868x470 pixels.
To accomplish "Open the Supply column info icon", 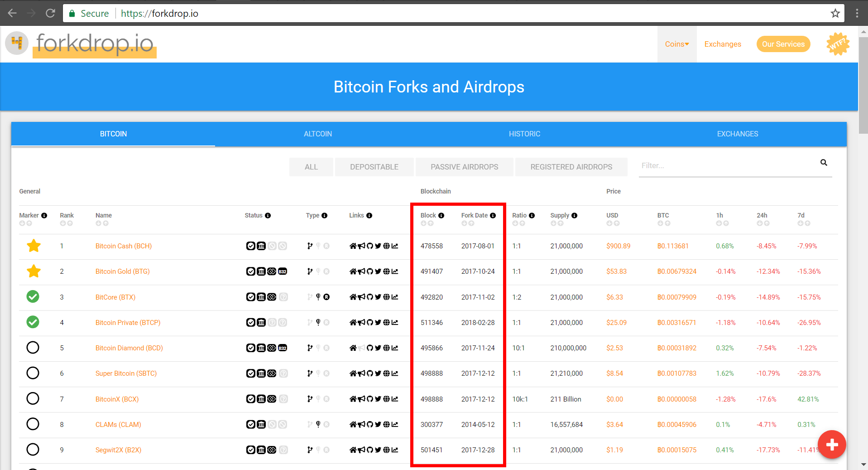I will coord(574,215).
